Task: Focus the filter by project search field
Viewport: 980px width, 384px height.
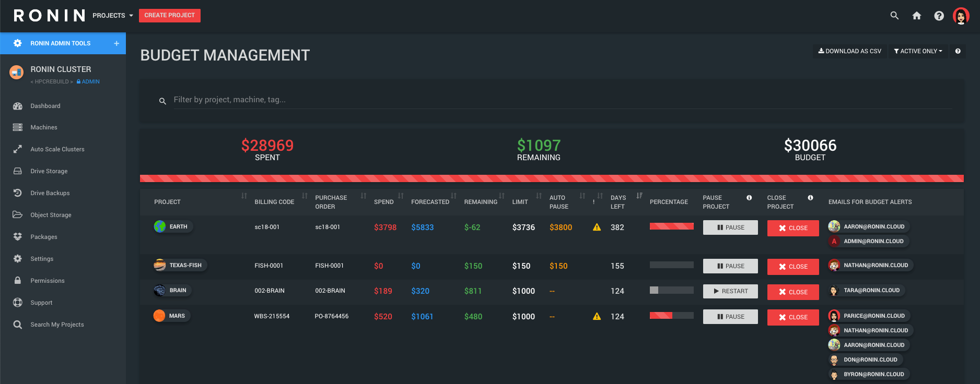Action: (x=563, y=100)
